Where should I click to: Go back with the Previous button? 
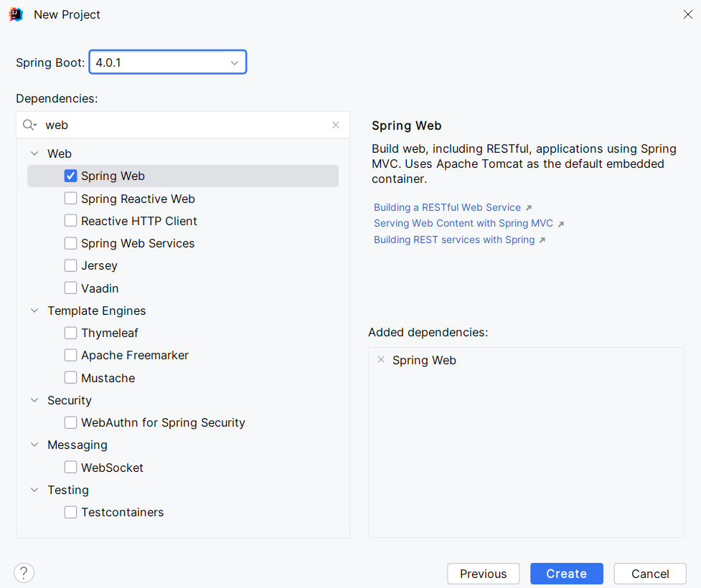click(484, 574)
